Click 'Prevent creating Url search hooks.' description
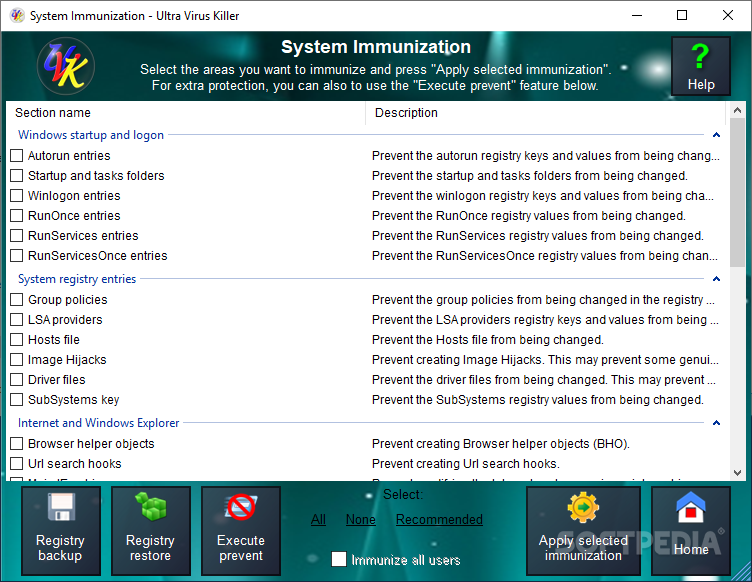Viewport: 752px width, 582px height. tap(466, 464)
